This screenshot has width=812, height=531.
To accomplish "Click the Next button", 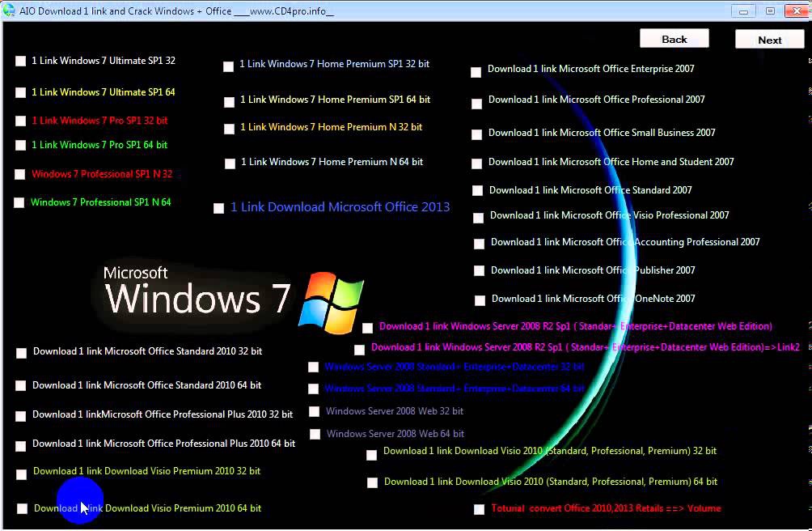I will pos(769,40).
